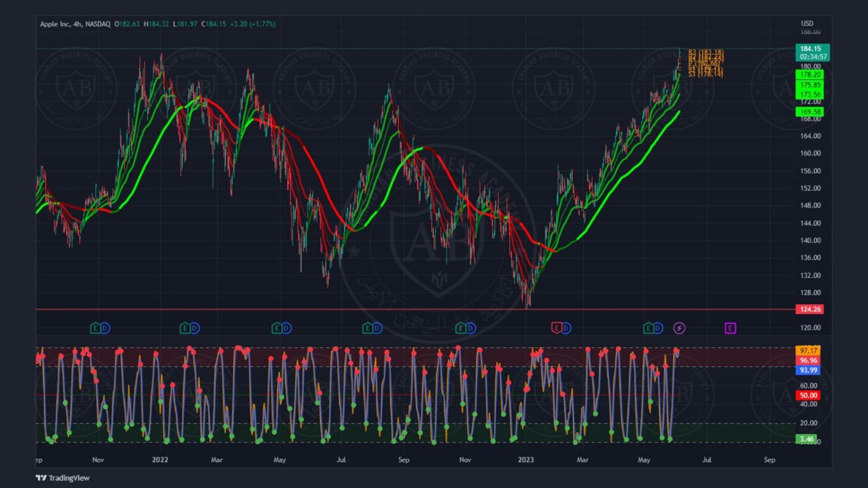Click the 60.00 oscillator scale label

(x=808, y=386)
